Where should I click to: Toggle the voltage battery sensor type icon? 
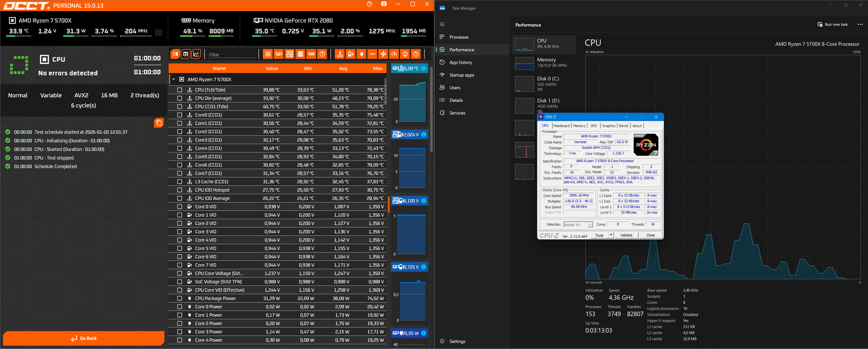coord(351,54)
